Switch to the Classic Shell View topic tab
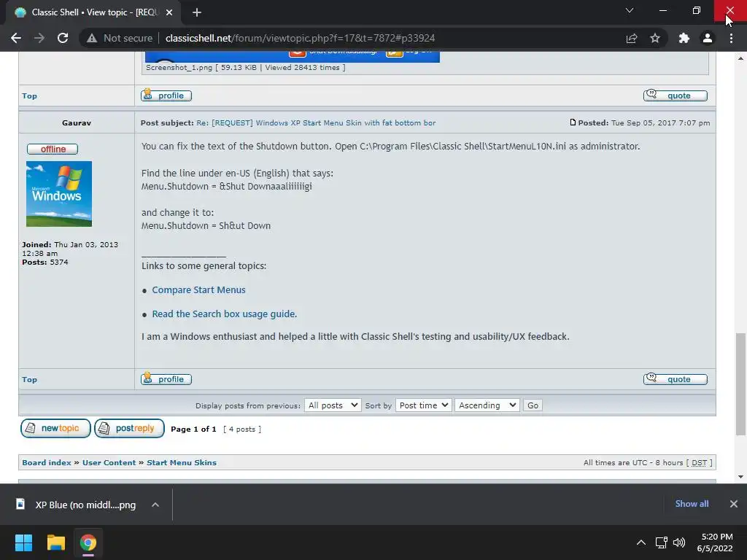The width and height of the screenshot is (747, 560). pyautogui.click(x=94, y=12)
